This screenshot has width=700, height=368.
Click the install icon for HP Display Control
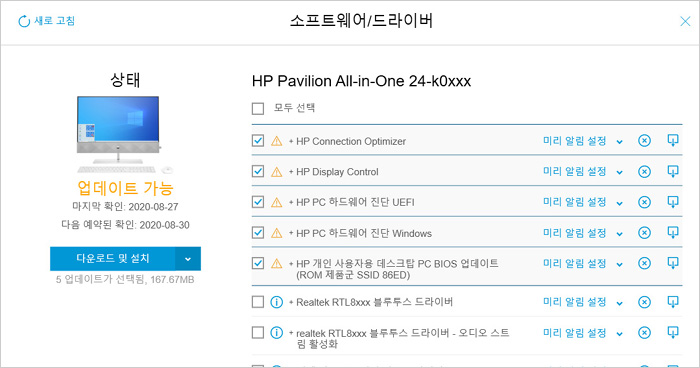(673, 171)
